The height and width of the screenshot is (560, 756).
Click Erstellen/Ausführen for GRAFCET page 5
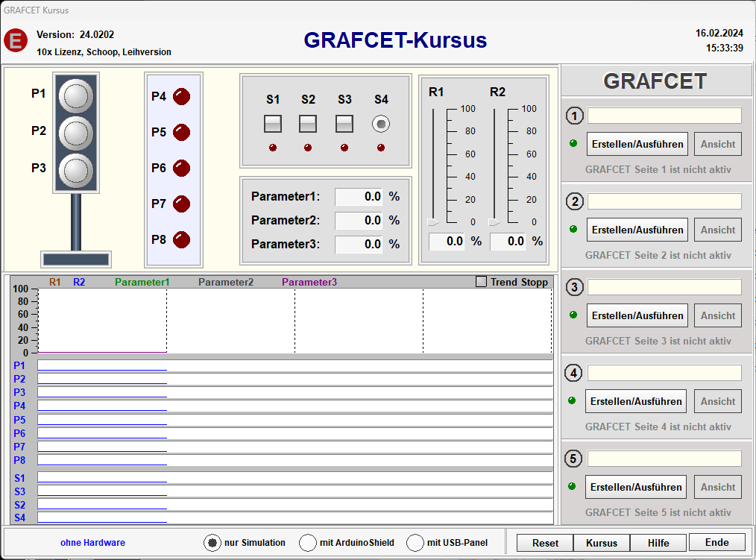coord(636,487)
